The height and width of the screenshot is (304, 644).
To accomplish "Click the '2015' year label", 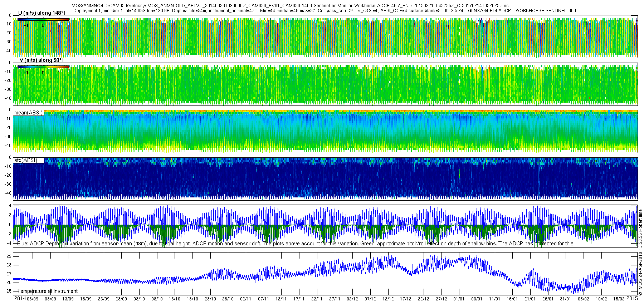I will tap(632, 298).
